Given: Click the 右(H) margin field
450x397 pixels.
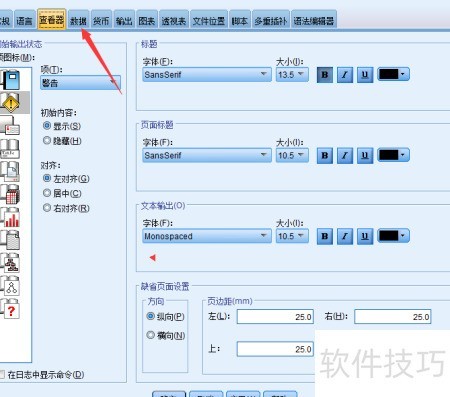Looking at the screenshot, I should 393,316.
